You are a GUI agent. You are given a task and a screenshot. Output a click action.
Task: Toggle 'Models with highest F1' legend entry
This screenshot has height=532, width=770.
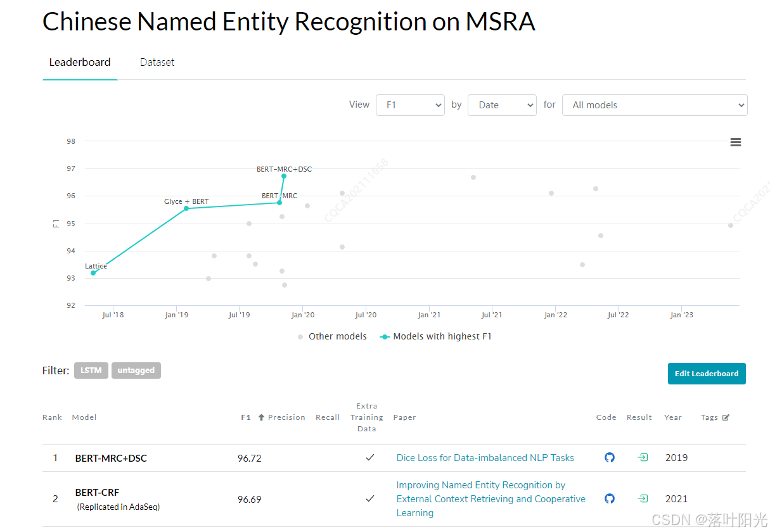[x=436, y=336]
